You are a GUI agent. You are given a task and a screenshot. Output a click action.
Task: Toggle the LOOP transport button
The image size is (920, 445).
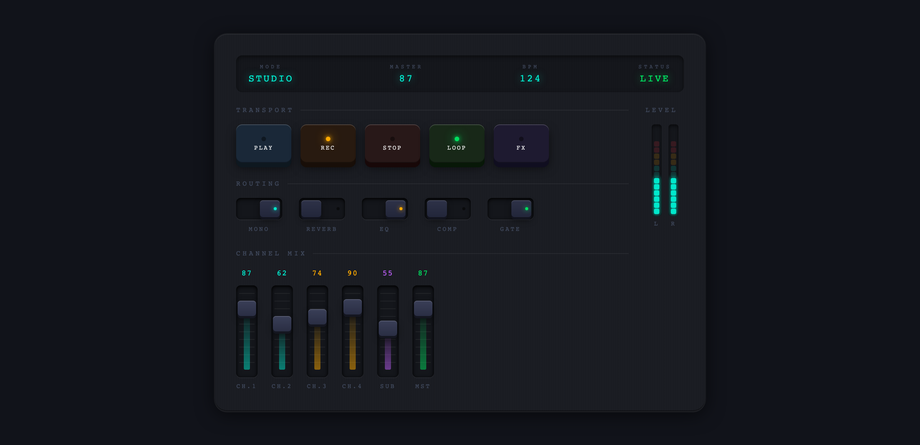point(456,143)
